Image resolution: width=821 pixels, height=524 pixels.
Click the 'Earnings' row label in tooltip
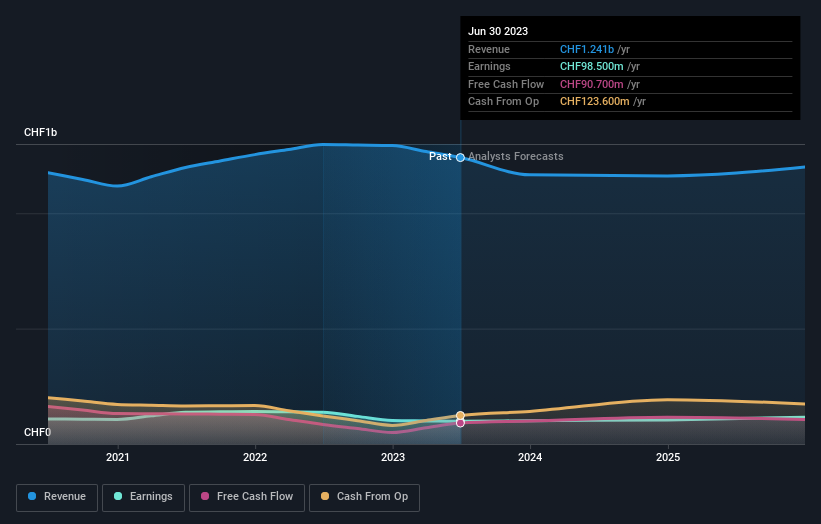(x=489, y=66)
